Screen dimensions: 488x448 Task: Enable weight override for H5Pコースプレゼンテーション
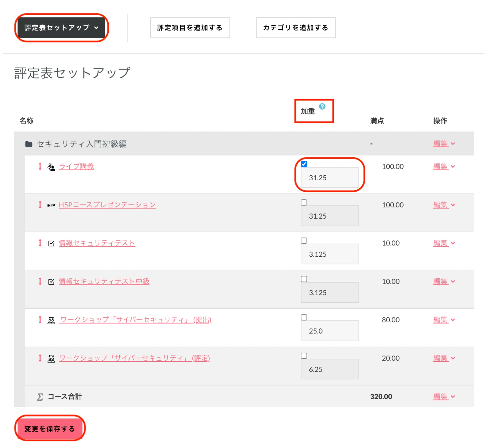coord(304,202)
